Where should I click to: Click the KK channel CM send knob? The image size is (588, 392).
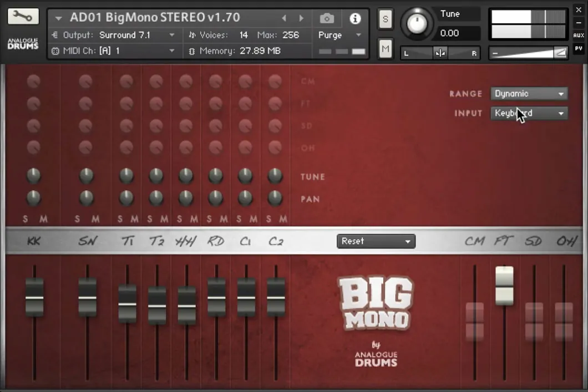click(x=34, y=82)
